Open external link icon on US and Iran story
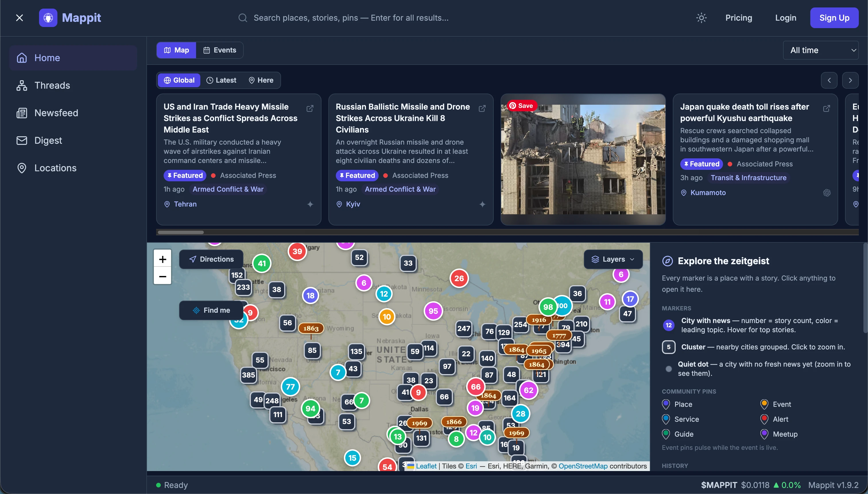 [310, 108]
